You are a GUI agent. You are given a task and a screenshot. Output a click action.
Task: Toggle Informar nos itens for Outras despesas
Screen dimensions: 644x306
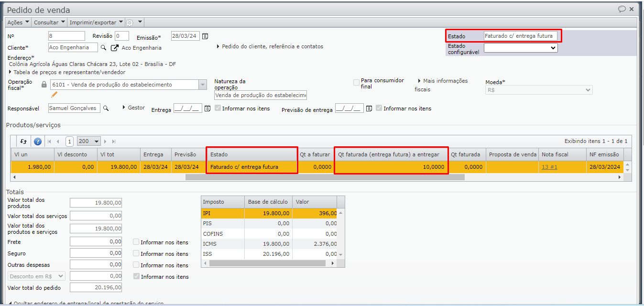pos(136,265)
